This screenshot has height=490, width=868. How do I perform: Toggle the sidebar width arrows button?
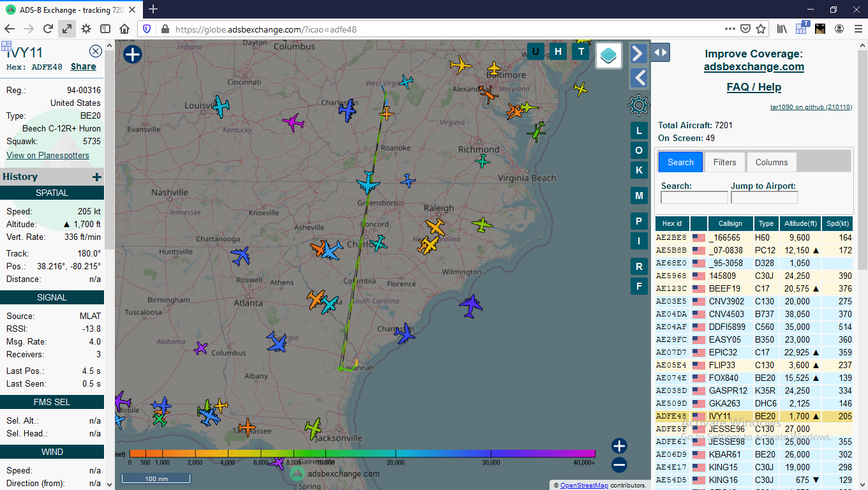[661, 52]
